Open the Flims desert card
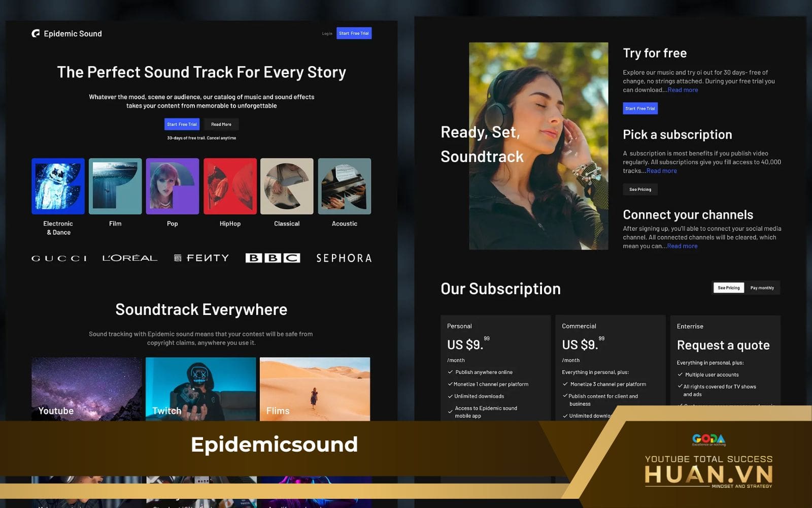This screenshot has height=508, width=812. [x=315, y=389]
